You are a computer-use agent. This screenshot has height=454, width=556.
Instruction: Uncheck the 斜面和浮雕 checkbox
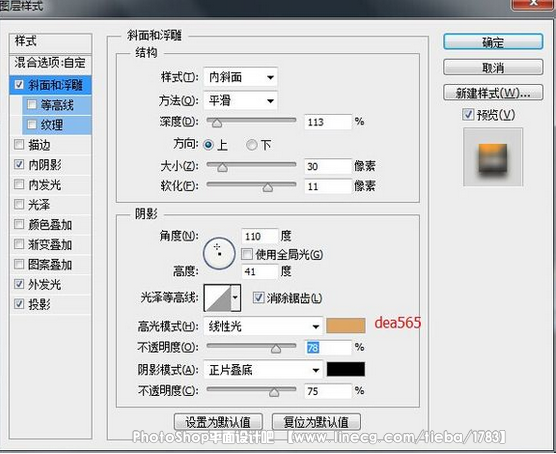click(x=19, y=84)
